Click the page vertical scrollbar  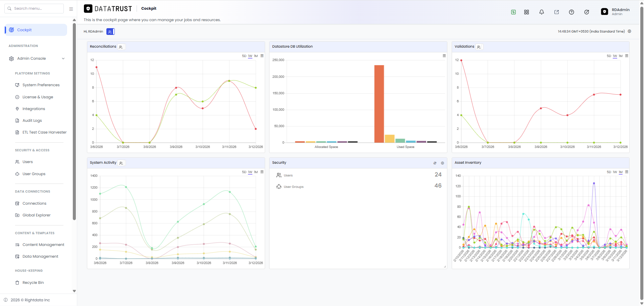click(x=642, y=153)
